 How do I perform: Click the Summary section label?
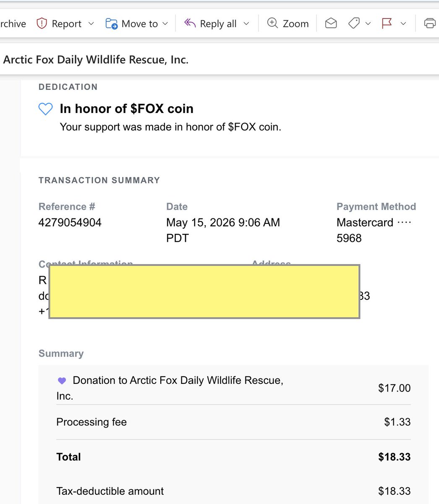pos(61,354)
